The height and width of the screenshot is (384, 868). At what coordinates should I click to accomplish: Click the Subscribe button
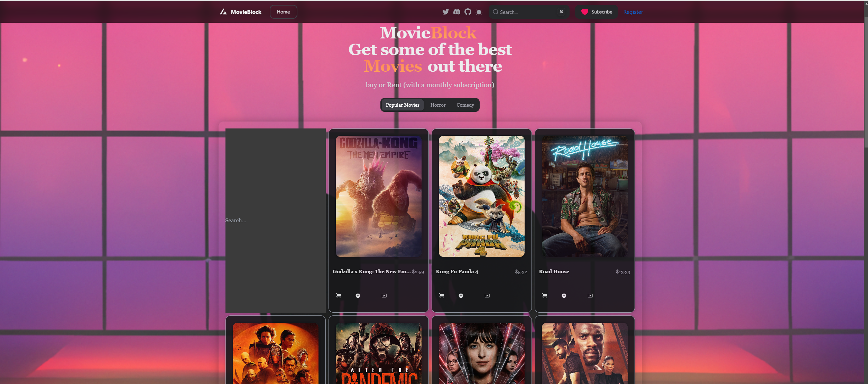(x=596, y=11)
